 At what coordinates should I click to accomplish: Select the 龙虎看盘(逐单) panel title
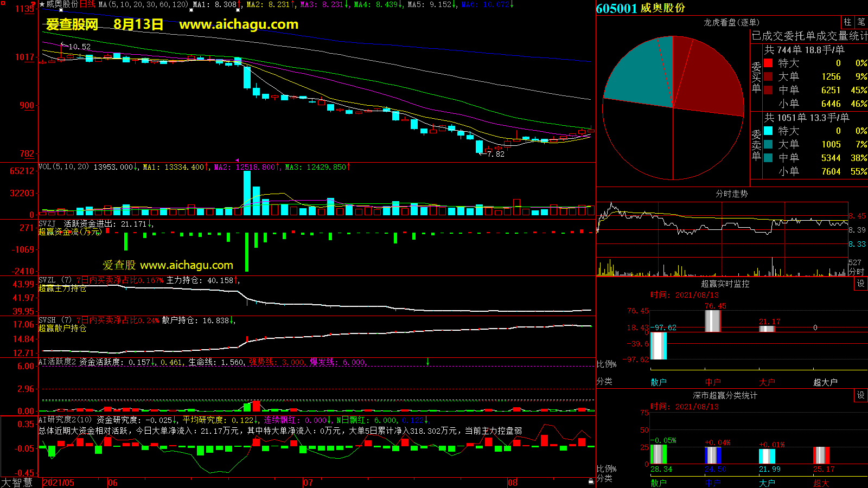pyautogui.click(x=731, y=22)
